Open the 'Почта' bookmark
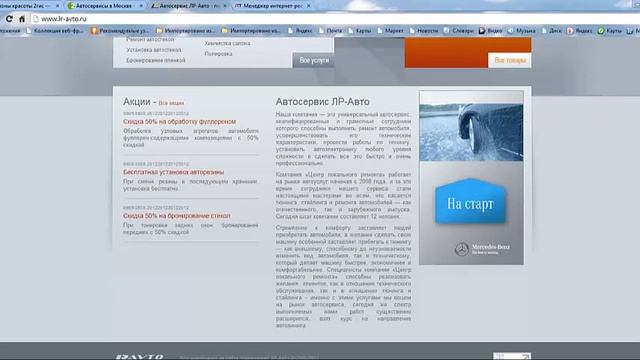The height and width of the screenshot is (360, 640). pyautogui.click(x=331, y=31)
